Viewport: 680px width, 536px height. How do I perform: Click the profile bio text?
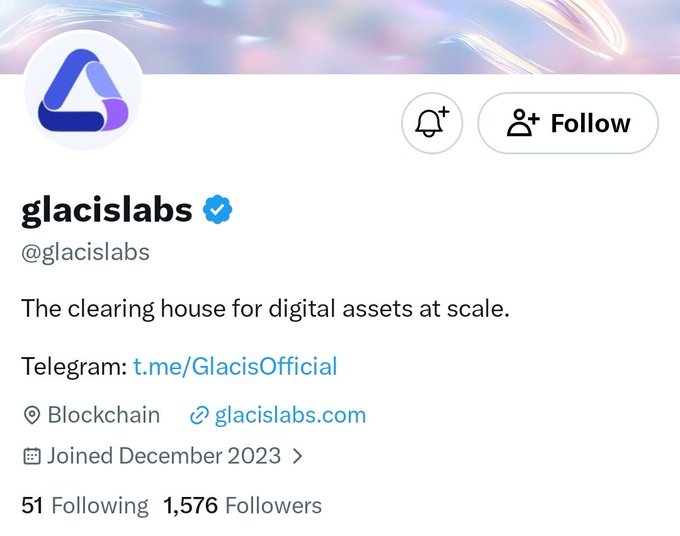(265, 309)
